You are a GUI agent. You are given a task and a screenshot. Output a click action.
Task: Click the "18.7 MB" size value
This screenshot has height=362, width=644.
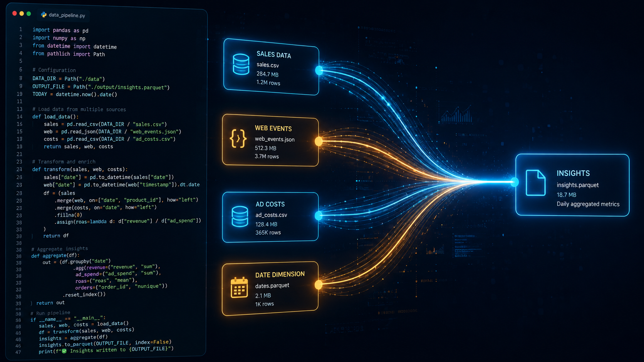567,195
